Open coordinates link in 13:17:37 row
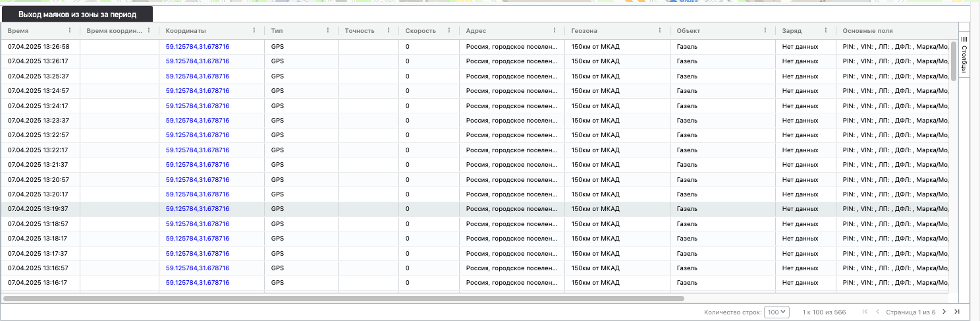The height and width of the screenshot is (321, 980). click(x=198, y=253)
